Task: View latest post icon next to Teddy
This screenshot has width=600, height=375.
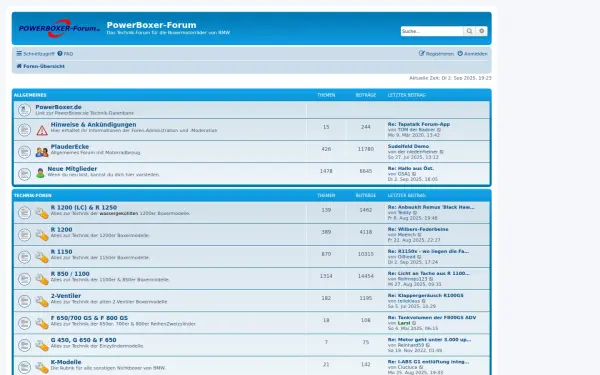Action: 415,213
